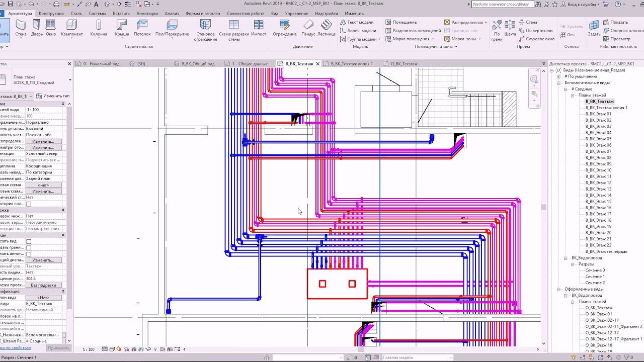Open the Группа модели dropdown
The height and width of the screenshot is (362, 644).
379,39
